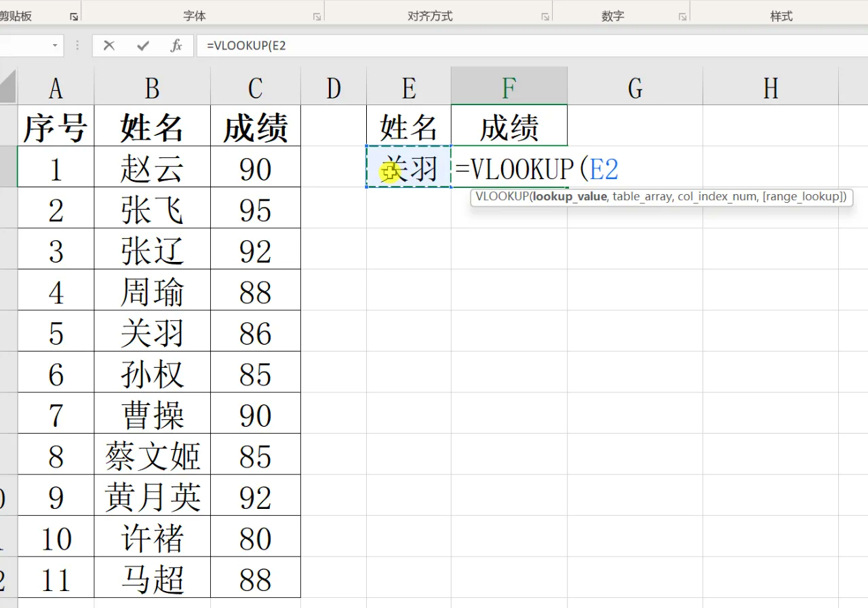Open the clipboard group dialog launcher
Image resolution: width=868 pixels, height=608 pixels.
[73, 16]
